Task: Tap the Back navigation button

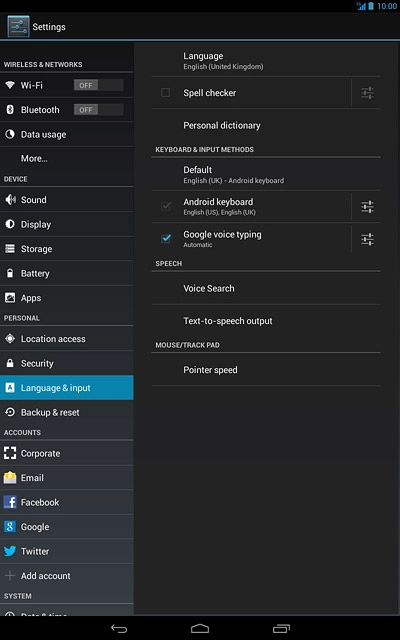Action: click(x=119, y=629)
